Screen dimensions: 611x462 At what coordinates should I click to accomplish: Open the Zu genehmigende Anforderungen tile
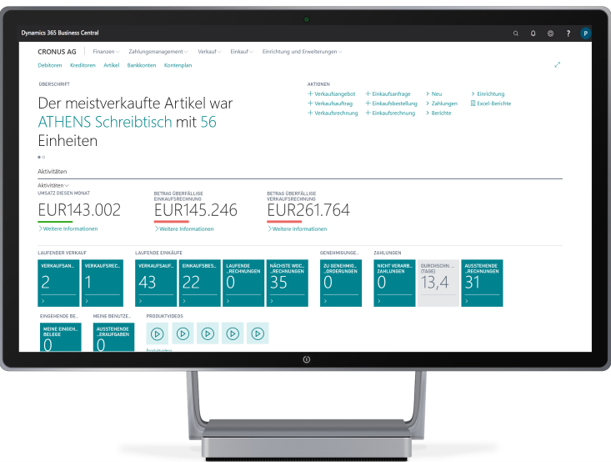(341, 283)
